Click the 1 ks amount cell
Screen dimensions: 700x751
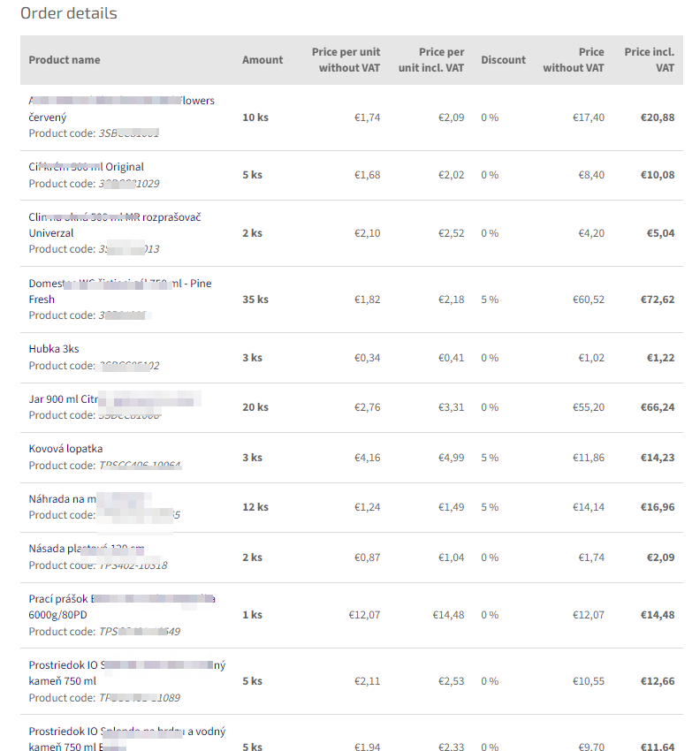tap(253, 615)
